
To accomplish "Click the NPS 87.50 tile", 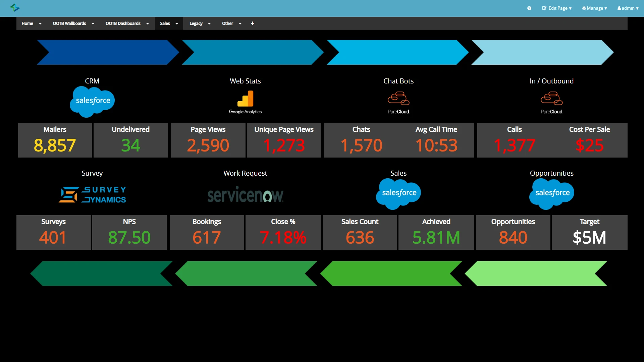I will pyautogui.click(x=129, y=232).
